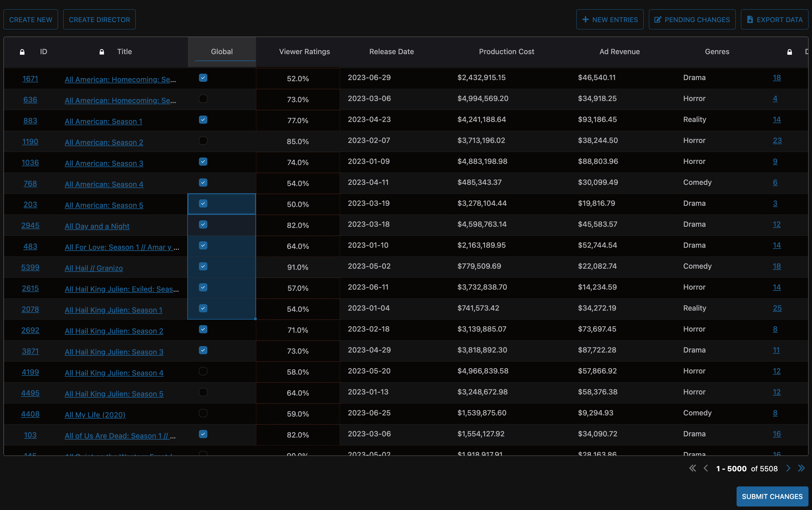Go to the first page using double-left arrows
Viewport: 812px width, 510px height.
[692, 468]
